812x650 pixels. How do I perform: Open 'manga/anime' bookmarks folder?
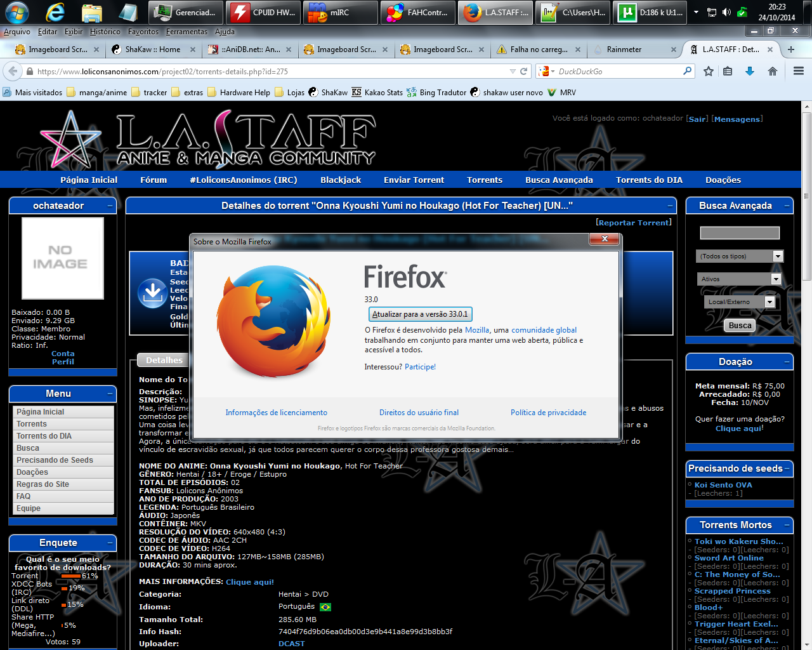click(x=96, y=92)
